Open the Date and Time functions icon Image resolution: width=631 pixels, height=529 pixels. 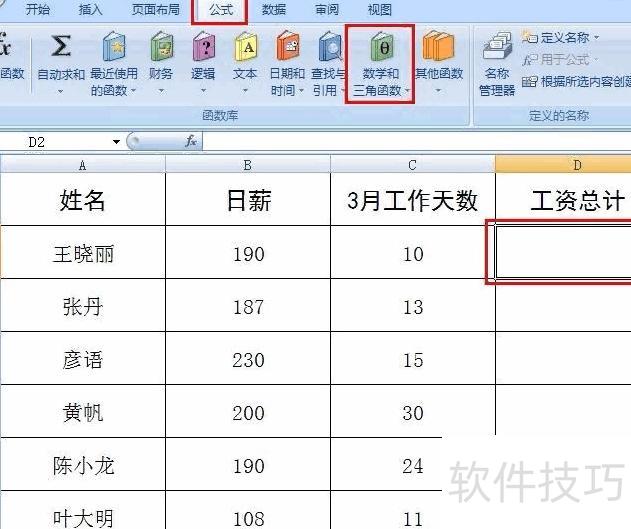(x=288, y=46)
